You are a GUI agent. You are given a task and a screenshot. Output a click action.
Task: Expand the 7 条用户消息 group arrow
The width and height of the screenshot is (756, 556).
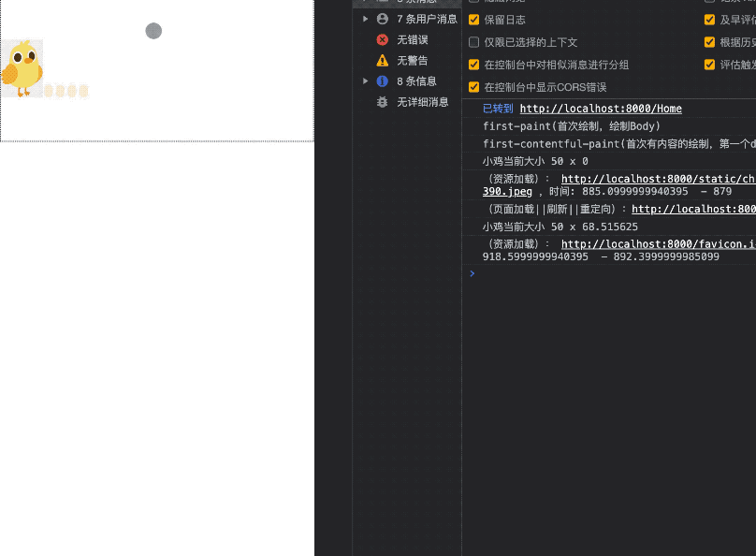coord(366,19)
